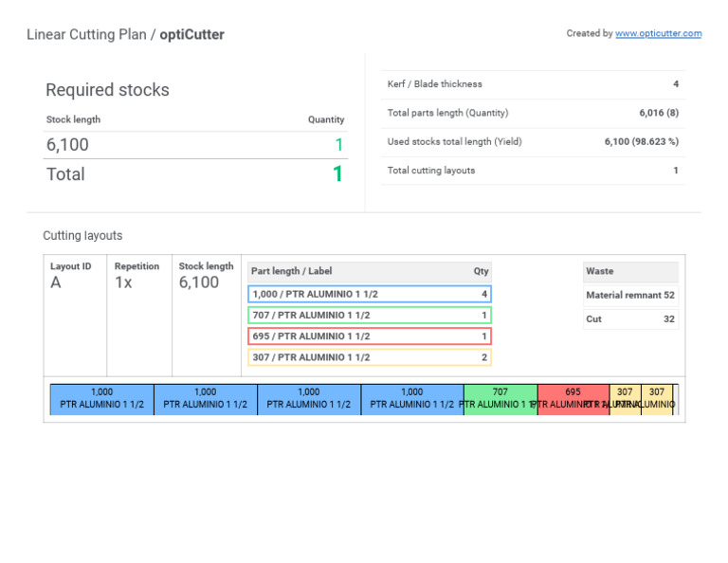The width and height of the screenshot is (728, 563).
Task: Click the green 707 segment in the cutting bar
Action: (x=500, y=398)
